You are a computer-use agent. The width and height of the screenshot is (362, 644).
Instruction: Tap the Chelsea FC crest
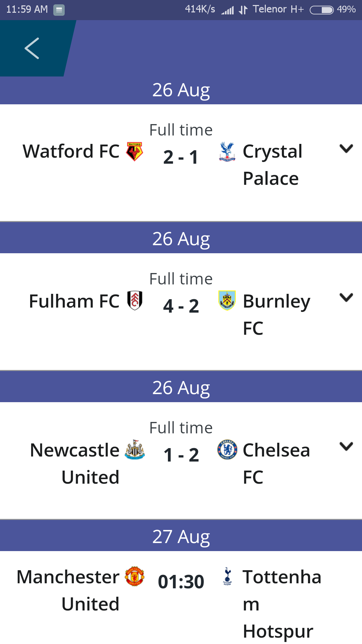(x=227, y=449)
